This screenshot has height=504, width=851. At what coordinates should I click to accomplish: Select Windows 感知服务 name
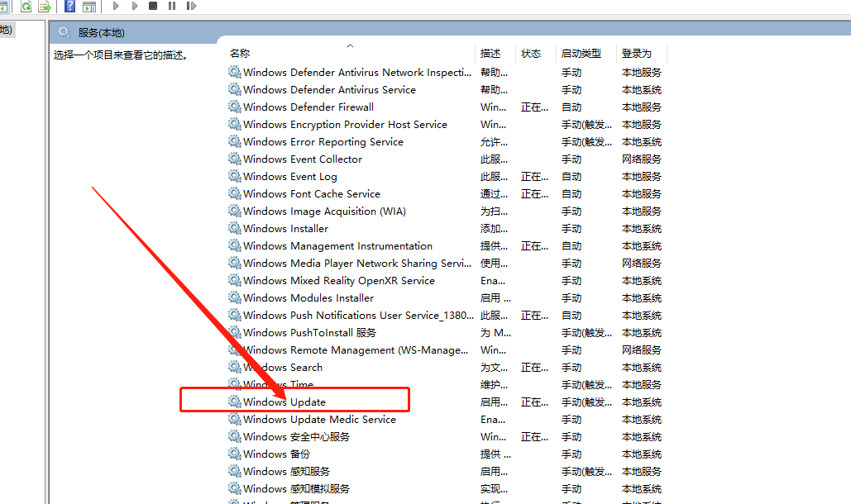click(x=286, y=472)
